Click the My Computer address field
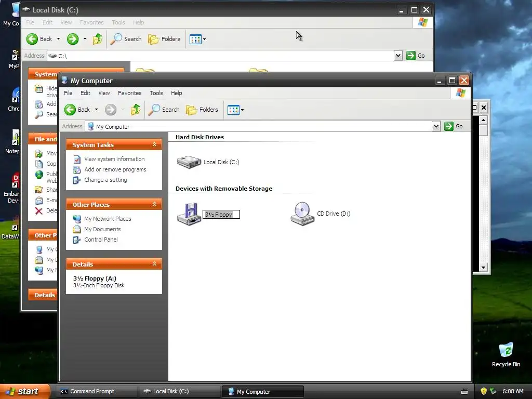The image size is (532, 399). click(x=259, y=127)
